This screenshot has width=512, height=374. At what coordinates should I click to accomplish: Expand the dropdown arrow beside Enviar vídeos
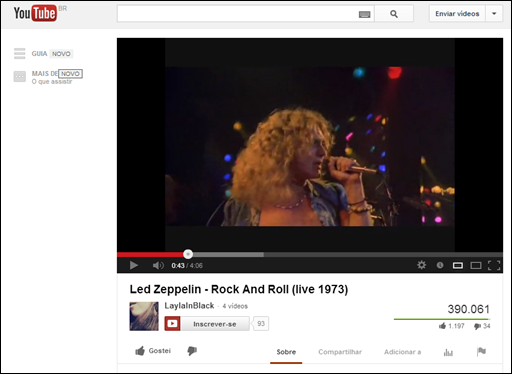pyautogui.click(x=494, y=14)
